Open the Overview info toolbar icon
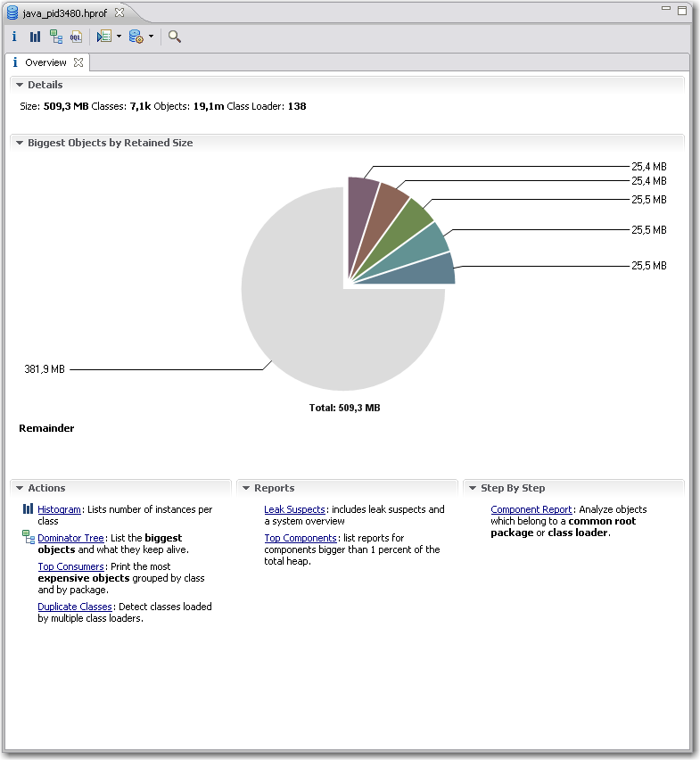 [x=14, y=37]
